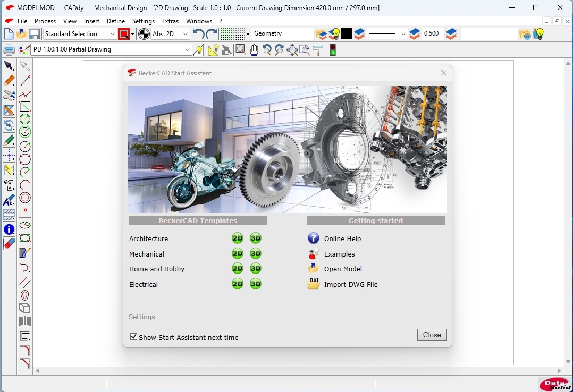Choose the Mechanical 2D template
The height and width of the screenshot is (392, 573).
coord(238,253)
